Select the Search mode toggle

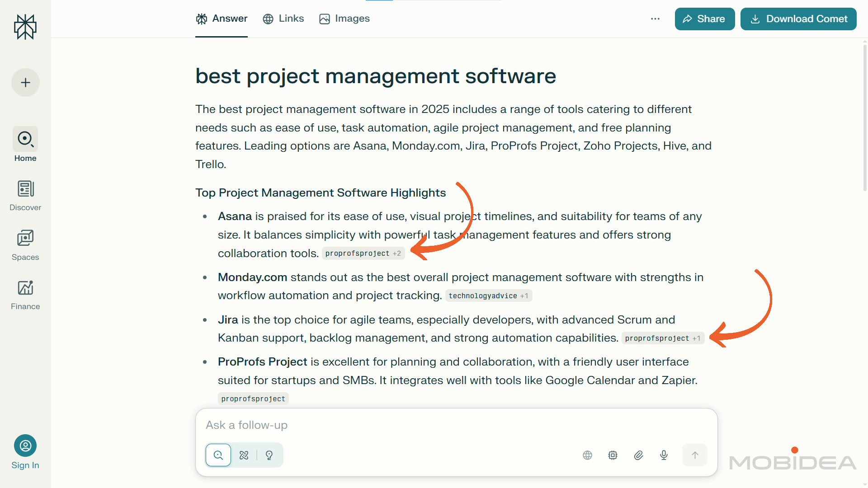point(218,455)
